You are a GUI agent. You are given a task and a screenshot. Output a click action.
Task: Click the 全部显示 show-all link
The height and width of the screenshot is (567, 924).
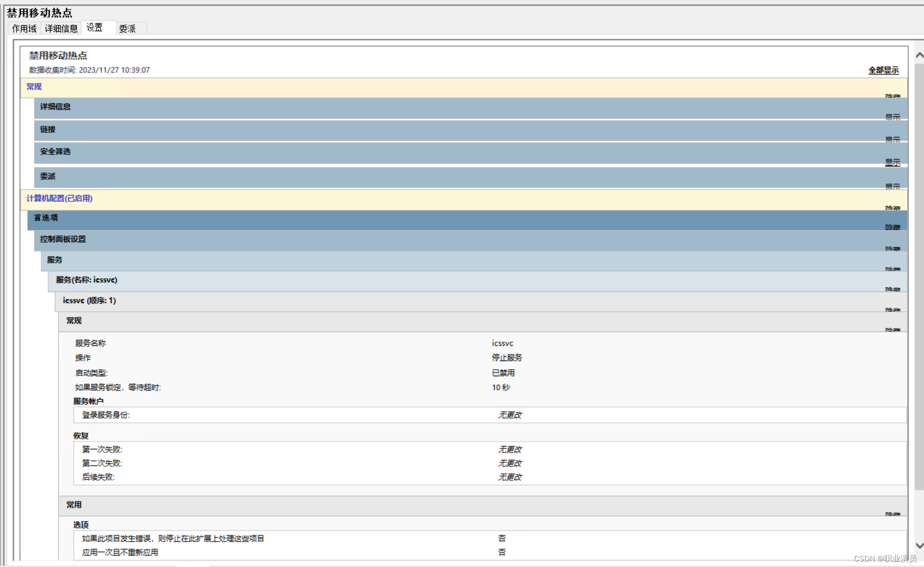tap(883, 70)
